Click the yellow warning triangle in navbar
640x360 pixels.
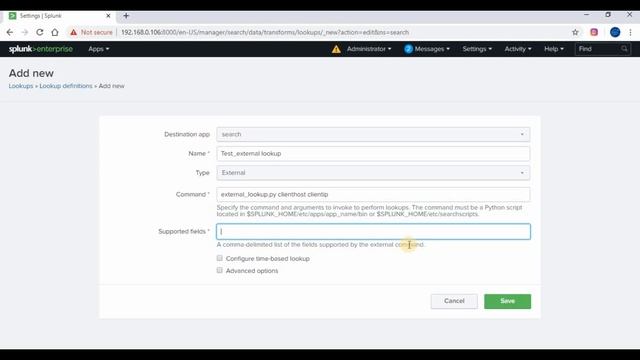click(336, 49)
